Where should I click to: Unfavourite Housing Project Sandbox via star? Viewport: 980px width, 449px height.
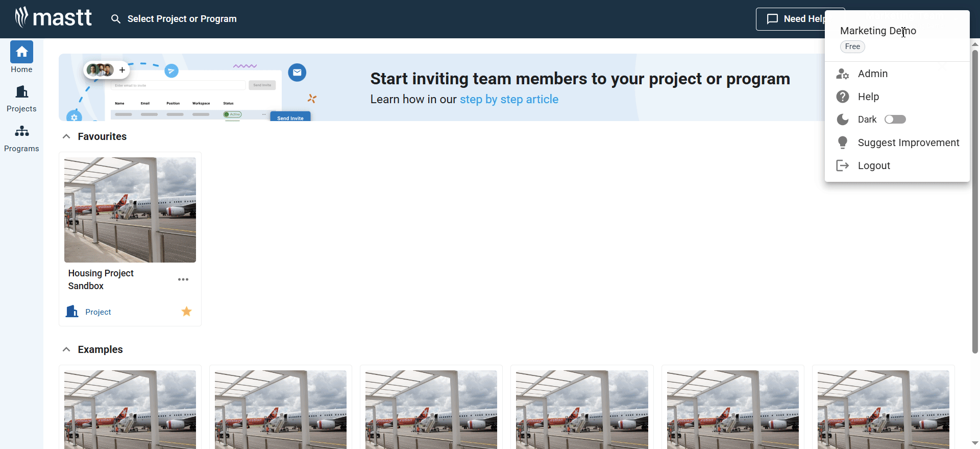pyautogui.click(x=187, y=312)
